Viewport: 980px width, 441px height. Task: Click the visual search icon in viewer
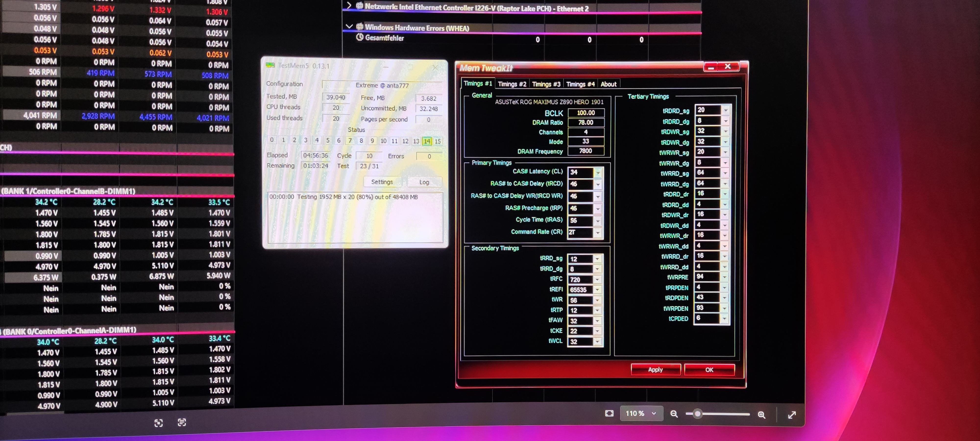point(159,423)
